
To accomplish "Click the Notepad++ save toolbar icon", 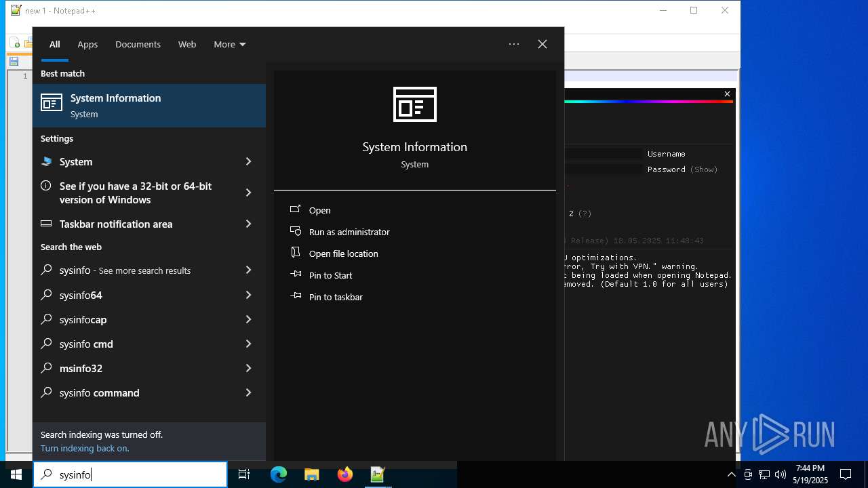I will (14, 61).
